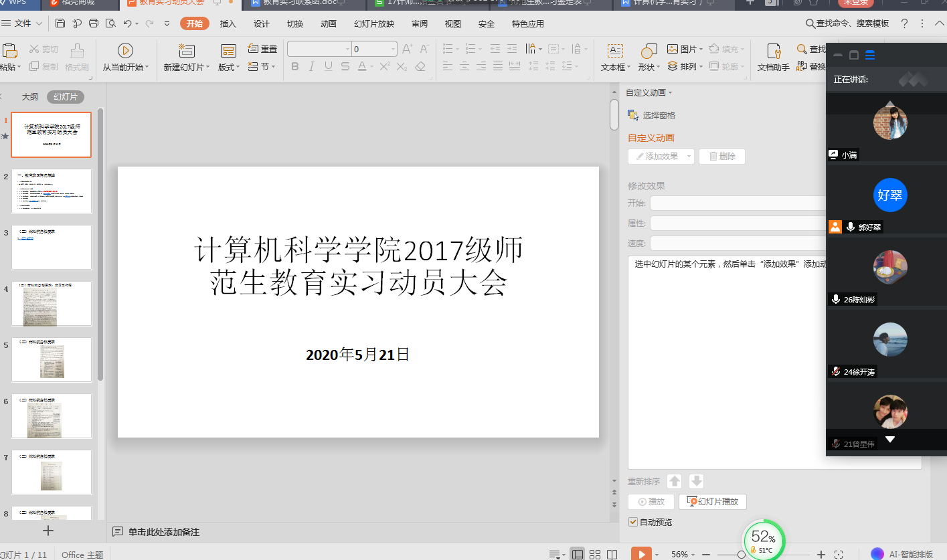Open the 版式 layout dropdown
947x560 pixels.
[x=239, y=67]
